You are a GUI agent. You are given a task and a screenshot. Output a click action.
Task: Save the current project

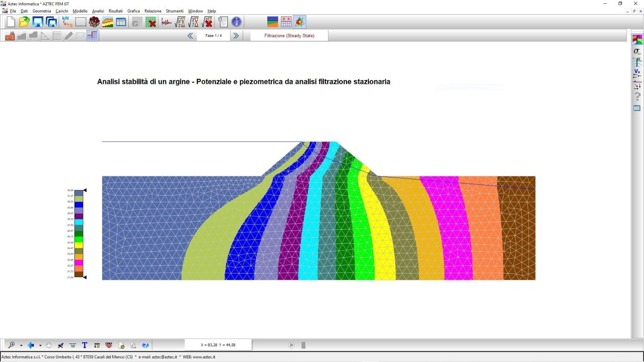coord(38,22)
